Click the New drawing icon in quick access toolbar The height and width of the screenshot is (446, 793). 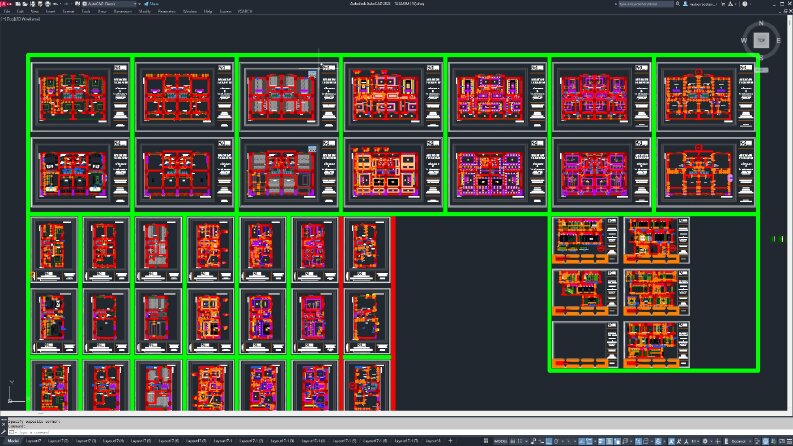18,4
